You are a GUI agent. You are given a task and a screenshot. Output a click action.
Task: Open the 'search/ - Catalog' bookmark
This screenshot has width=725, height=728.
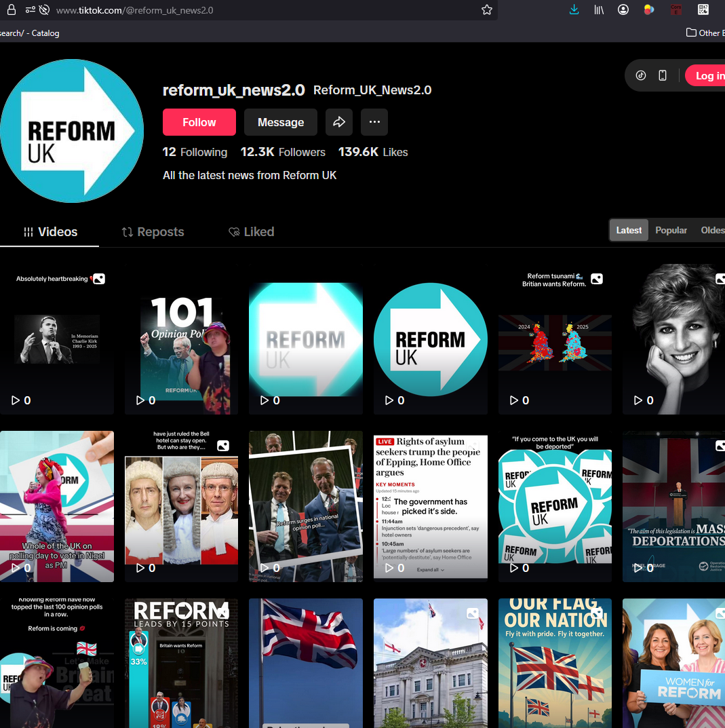30,33
